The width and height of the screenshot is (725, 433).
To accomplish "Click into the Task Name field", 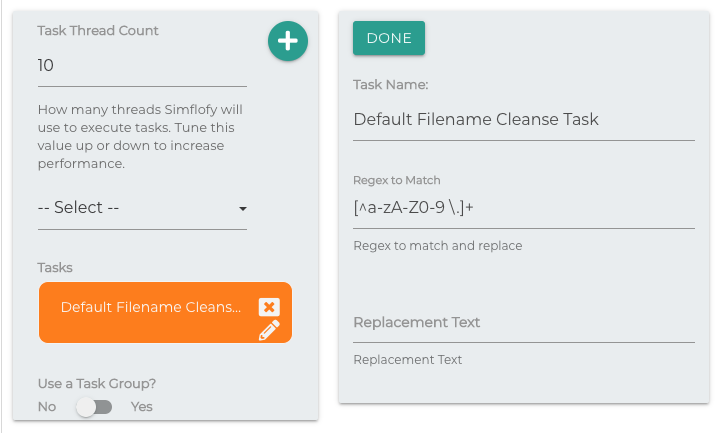I will 523,119.
